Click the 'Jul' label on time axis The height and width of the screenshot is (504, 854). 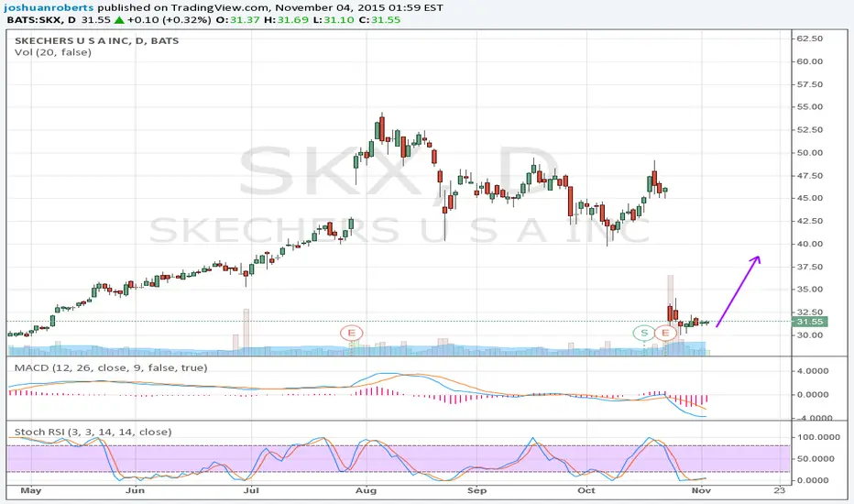pyautogui.click(x=250, y=490)
